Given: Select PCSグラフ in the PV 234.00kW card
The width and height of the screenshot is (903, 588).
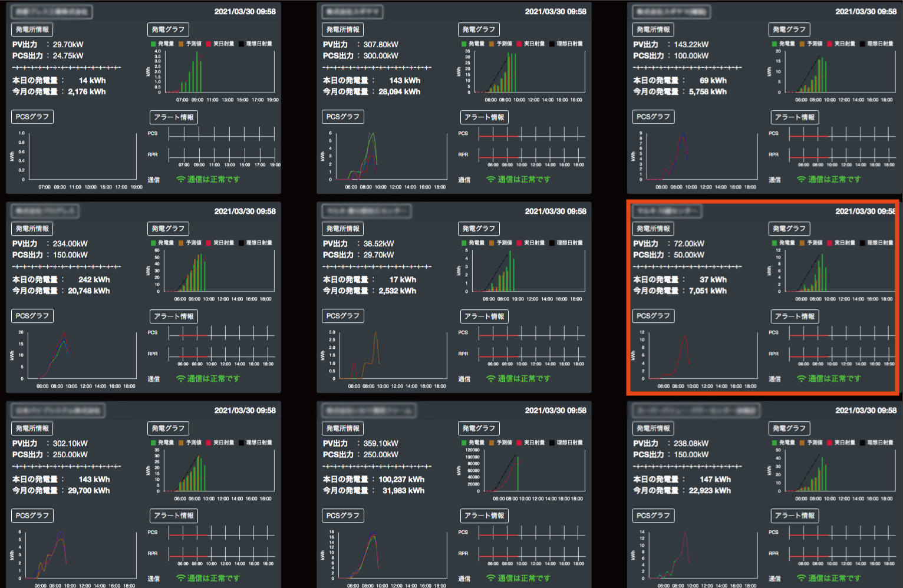Looking at the screenshot, I should (32, 316).
